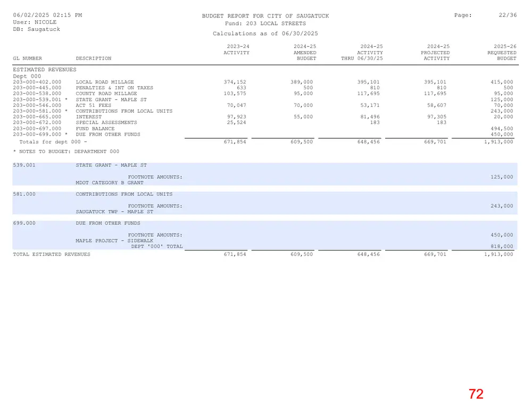Screen dimensions: 532x411
Task: Click the fund balance value "494,500"
Action: point(502,129)
